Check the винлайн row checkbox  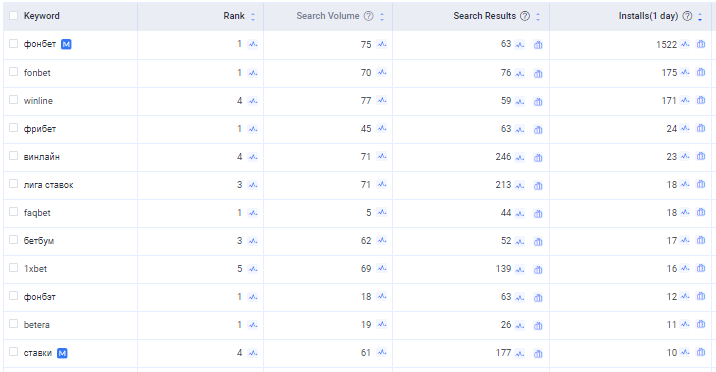click(14, 156)
